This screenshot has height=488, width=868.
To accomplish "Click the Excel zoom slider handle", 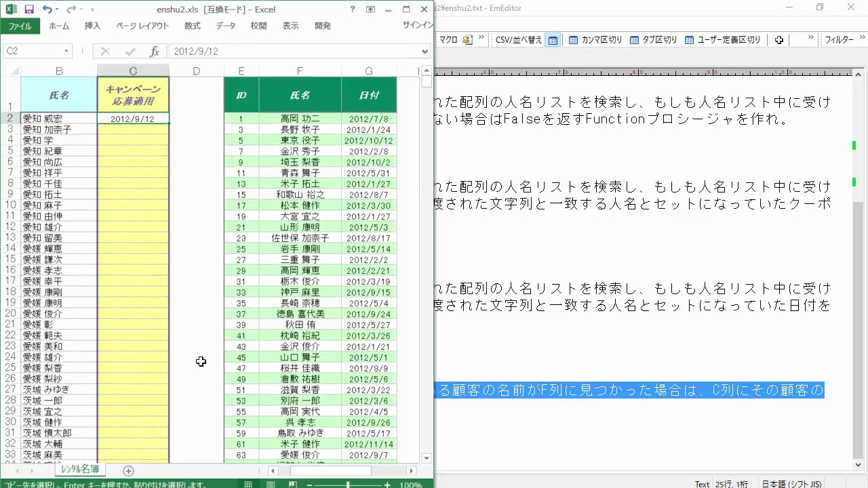I will click(x=348, y=485).
